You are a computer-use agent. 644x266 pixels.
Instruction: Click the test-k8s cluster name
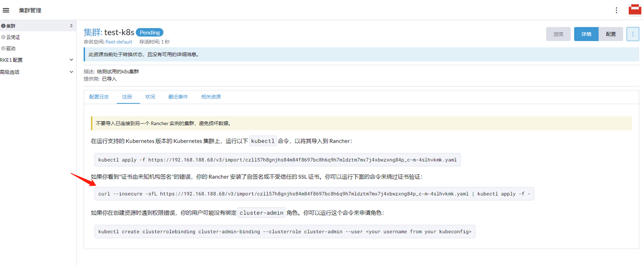(119, 32)
